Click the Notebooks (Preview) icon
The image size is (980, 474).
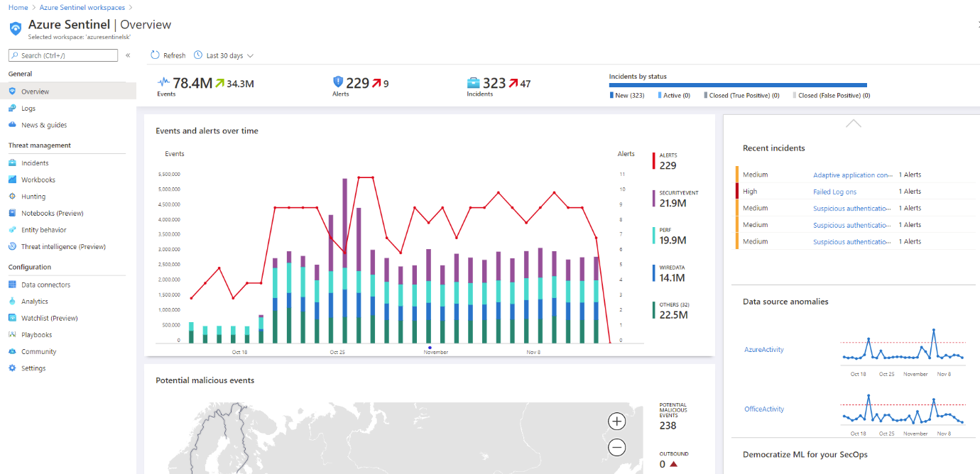[x=13, y=213]
